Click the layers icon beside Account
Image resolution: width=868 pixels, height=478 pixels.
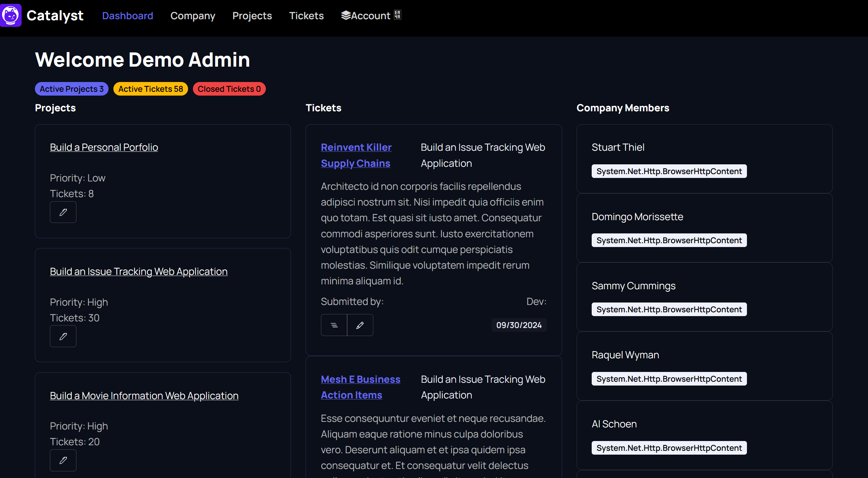pos(346,15)
